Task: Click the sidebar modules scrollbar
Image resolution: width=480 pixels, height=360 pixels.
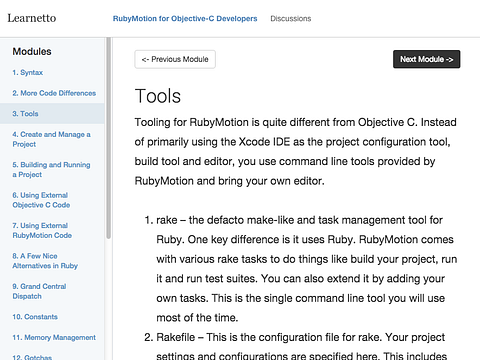Action: tap(108, 138)
